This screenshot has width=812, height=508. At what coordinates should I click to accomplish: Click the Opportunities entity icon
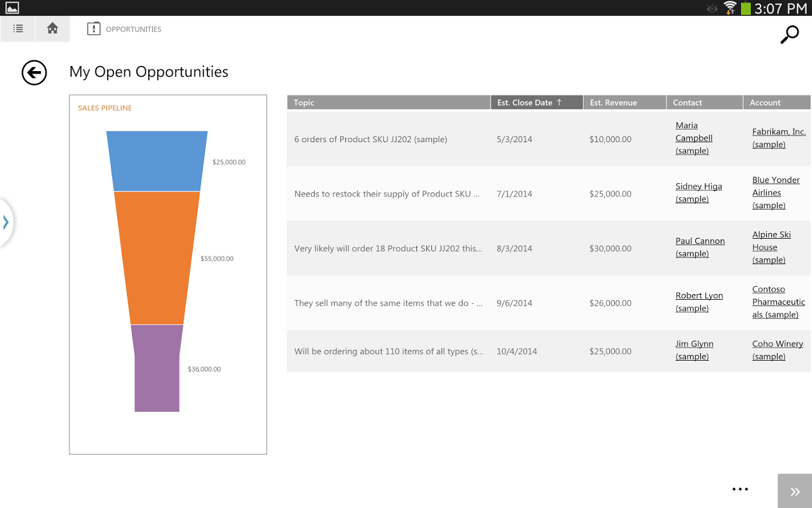[94, 29]
